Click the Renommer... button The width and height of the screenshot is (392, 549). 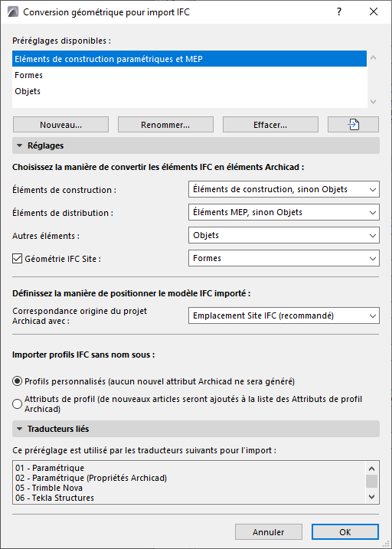(x=165, y=125)
